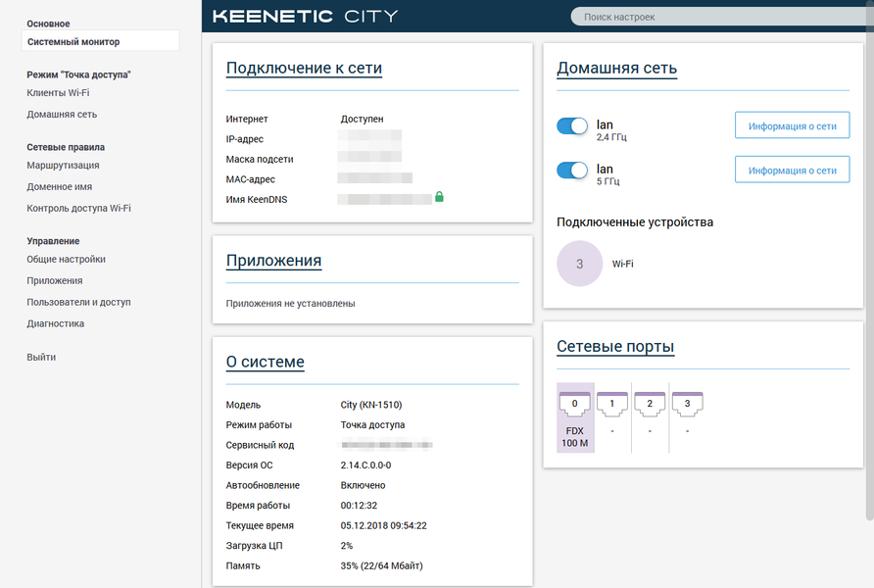
Task: Click network port 3 icon
Action: (688, 403)
